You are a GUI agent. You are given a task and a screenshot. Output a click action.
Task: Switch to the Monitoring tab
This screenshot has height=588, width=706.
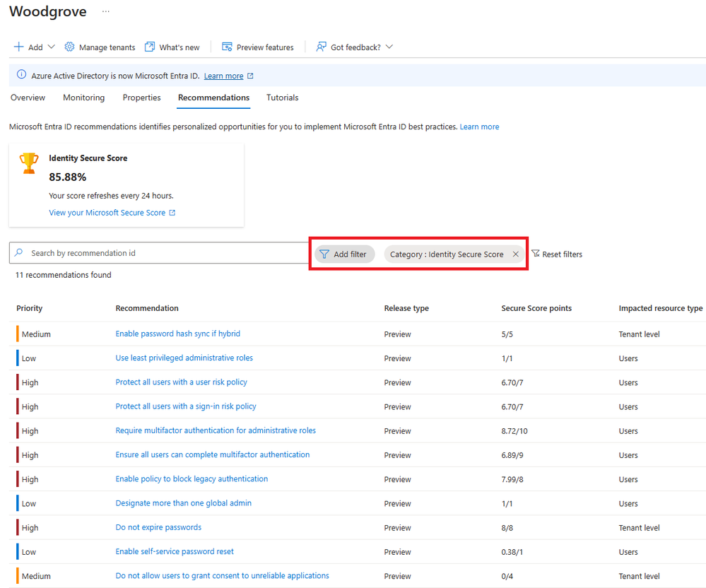[x=84, y=98]
